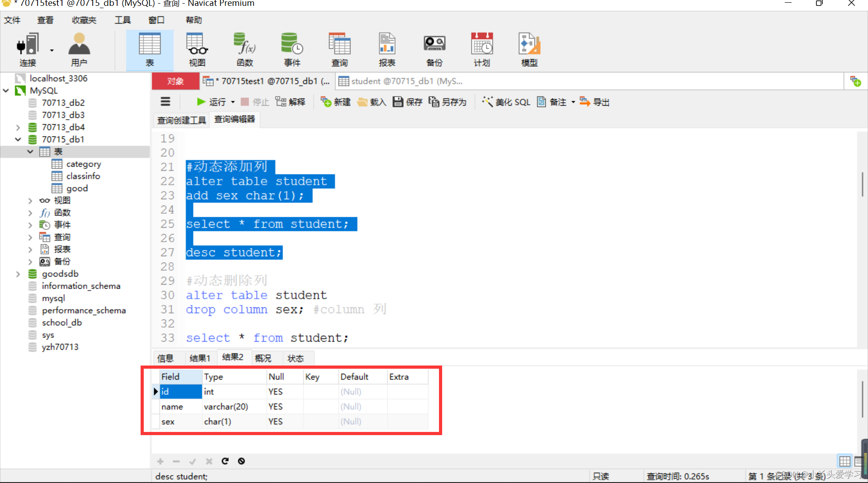Switch to the 结果1 tab
Screen dimensions: 868x483
click(x=200, y=358)
